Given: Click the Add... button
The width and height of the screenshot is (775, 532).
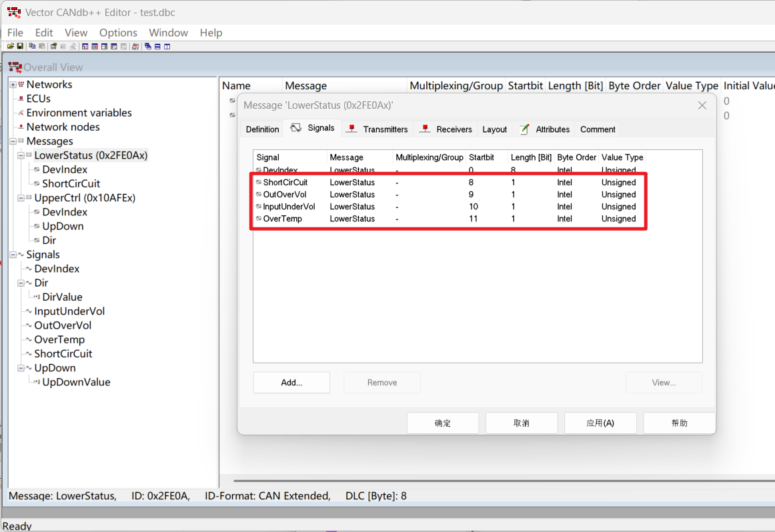Looking at the screenshot, I should point(291,383).
